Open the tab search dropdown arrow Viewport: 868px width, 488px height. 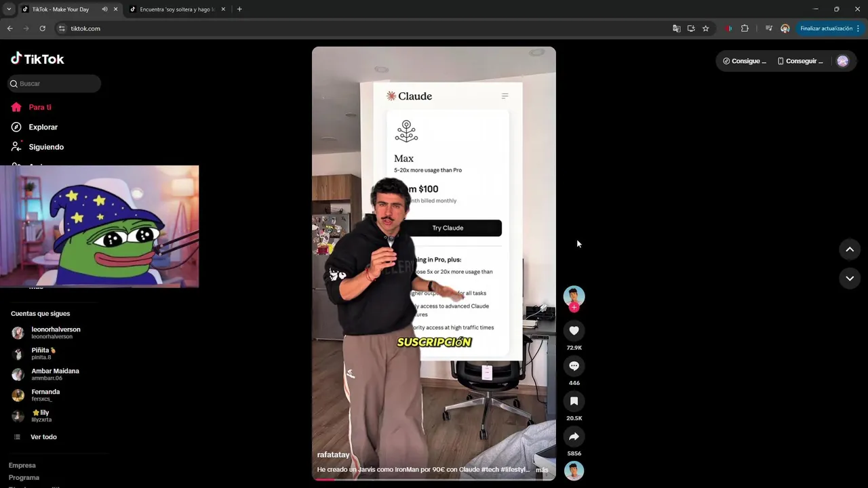pos(8,9)
